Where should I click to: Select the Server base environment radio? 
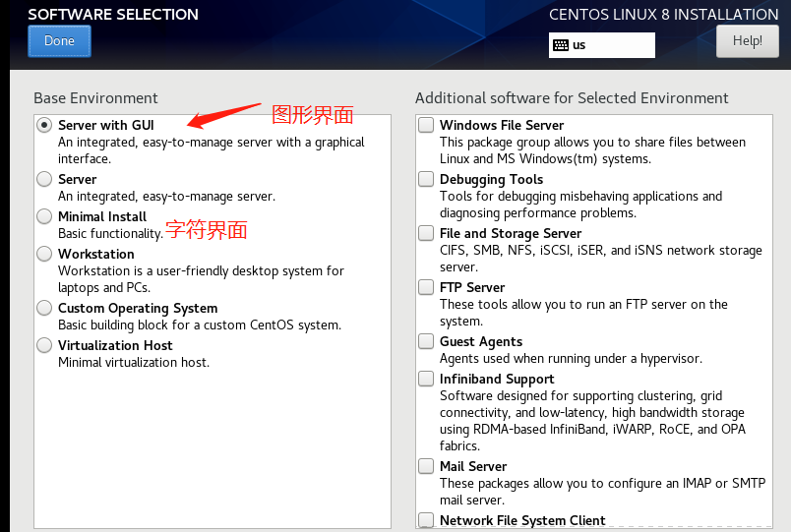click(44, 179)
